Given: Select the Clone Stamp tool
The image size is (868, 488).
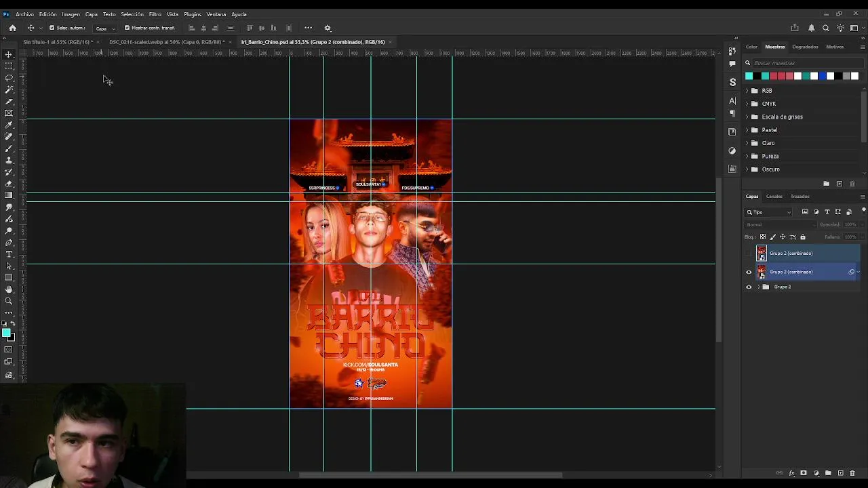Looking at the screenshot, I should 9,160.
